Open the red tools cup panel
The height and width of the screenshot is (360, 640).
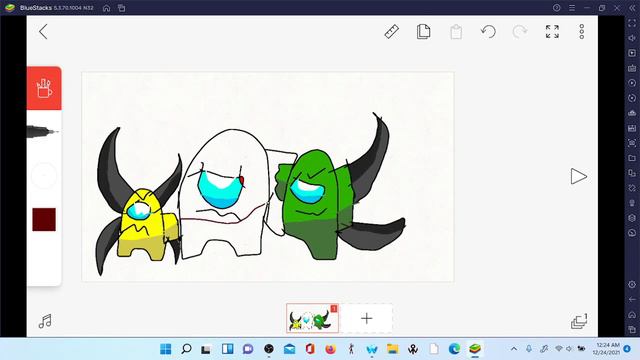[x=44, y=88]
